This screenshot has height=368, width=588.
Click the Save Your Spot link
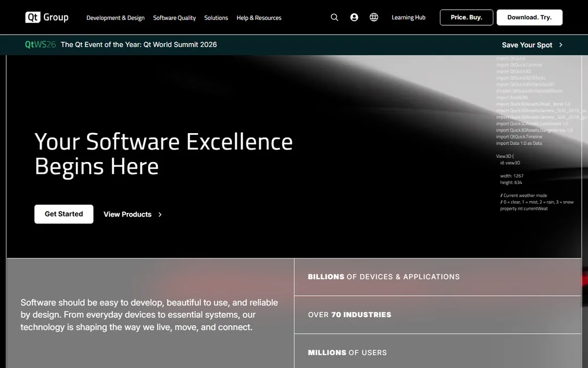point(527,45)
